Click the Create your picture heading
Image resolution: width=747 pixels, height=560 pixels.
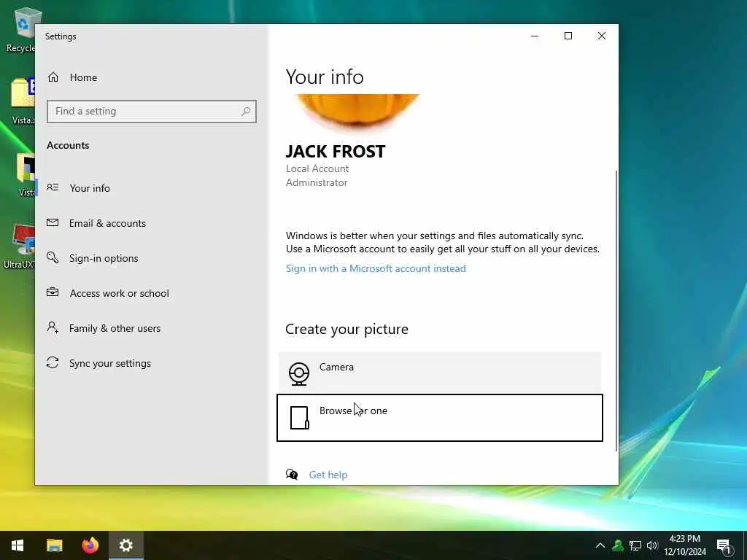[x=347, y=329]
